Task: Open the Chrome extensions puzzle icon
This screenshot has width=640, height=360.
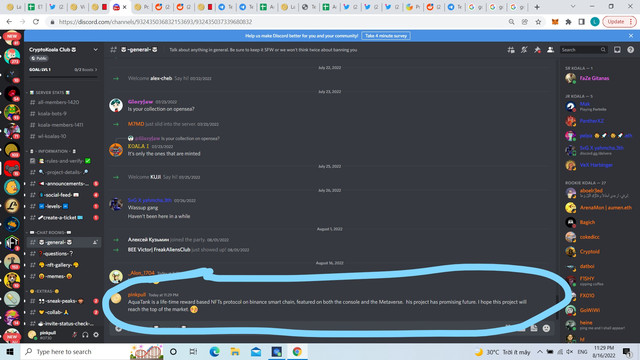Action: click(x=568, y=22)
